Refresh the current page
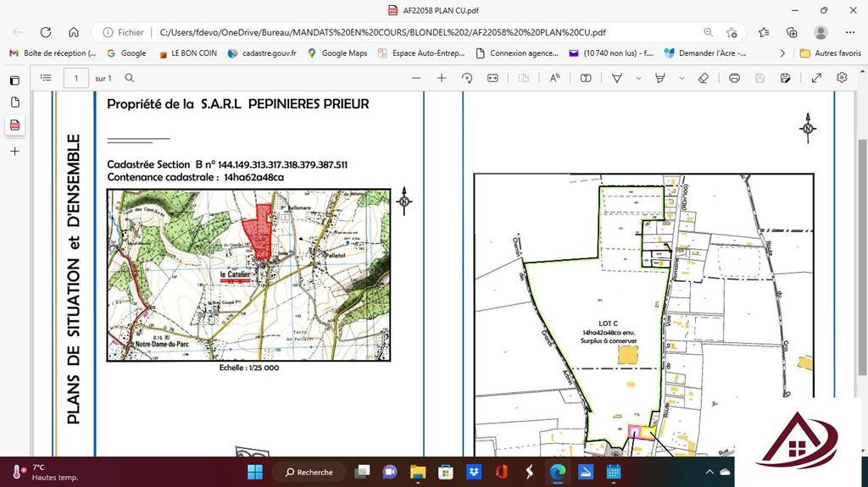The width and height of the screenshot is (868, 487). (x=46, y=32)
